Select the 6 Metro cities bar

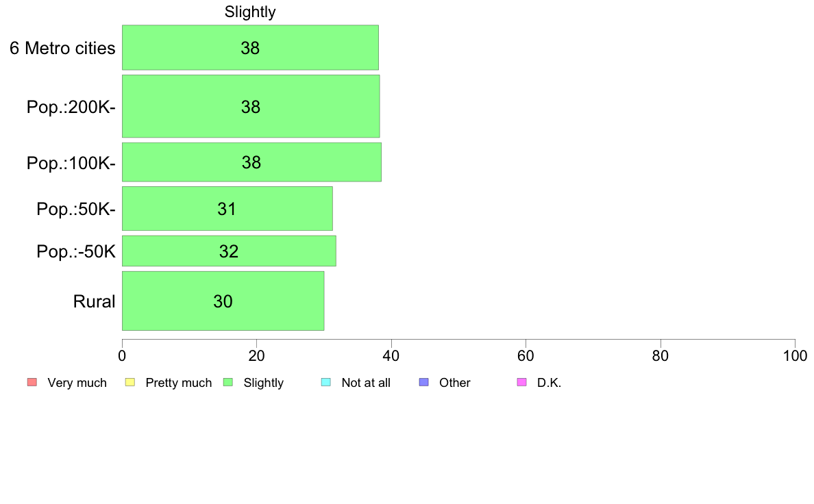[x=250, y=47]
